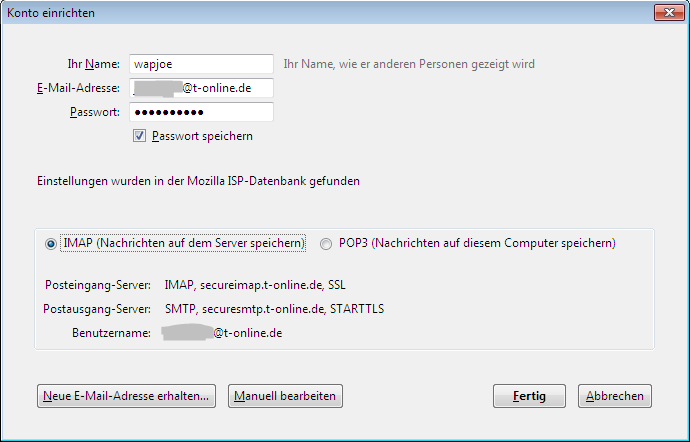Select the Passwort entry field
The width and height of the screenshot is (690, 442).
(x=201, y=112)
